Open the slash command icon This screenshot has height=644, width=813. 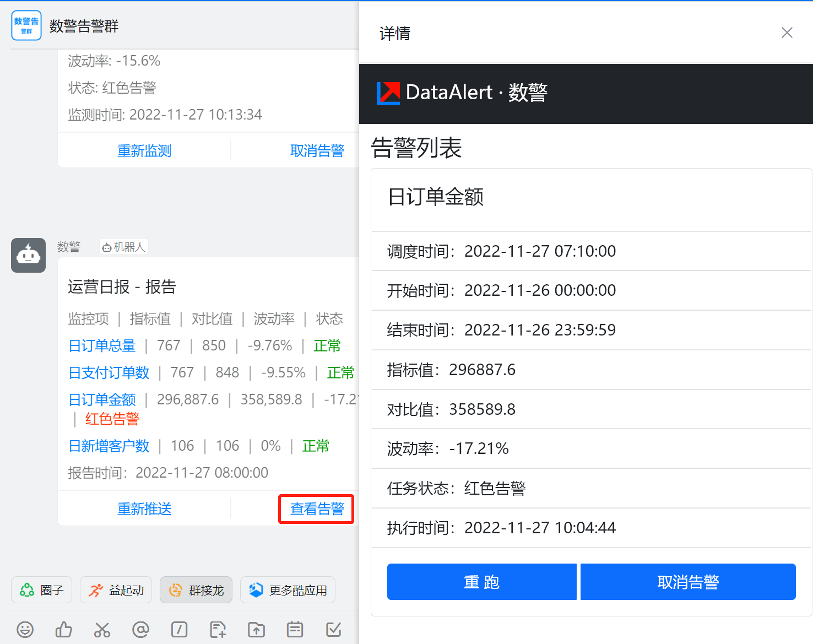(179, 629)
